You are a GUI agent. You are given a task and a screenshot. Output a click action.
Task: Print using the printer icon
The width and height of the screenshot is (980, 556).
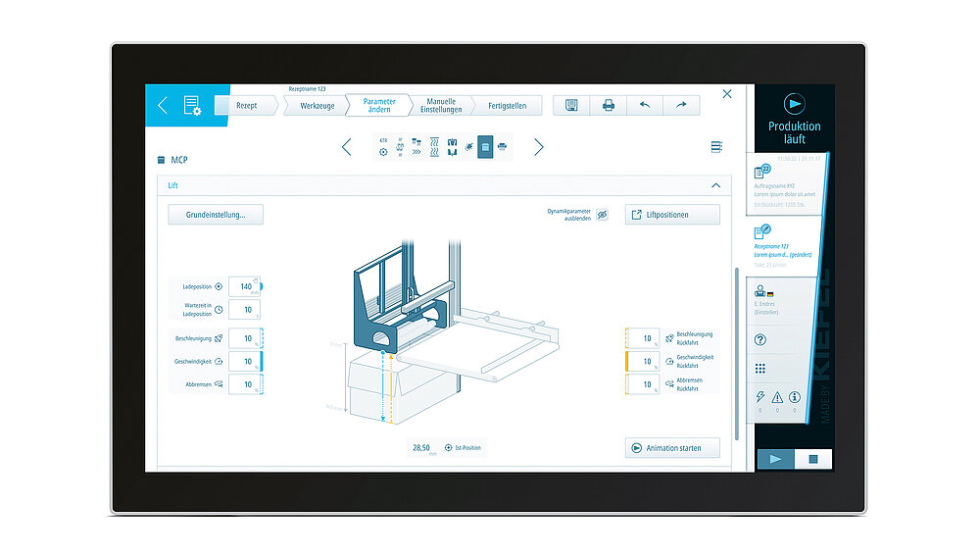point(609,105)
